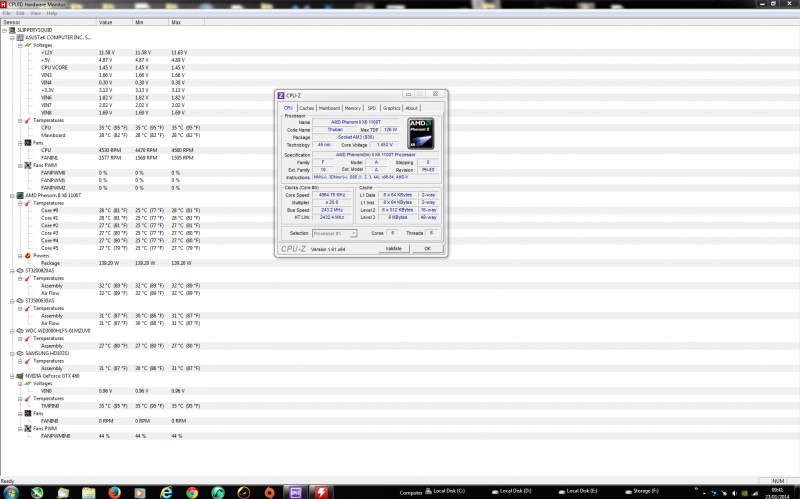Viewport: 800px width, 499px height.
Task: Click the ST3500630AS hard drive icon
Action: coord(20,301)
